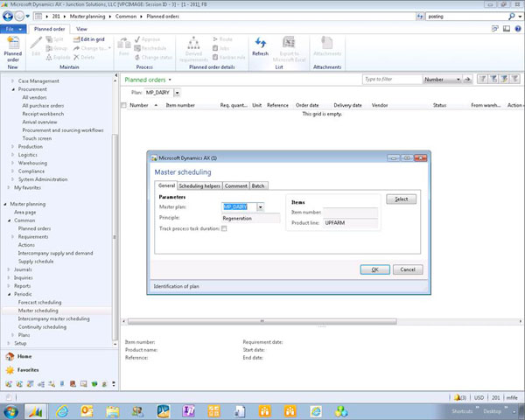Expand the Setup tree node

click(9, 343)
